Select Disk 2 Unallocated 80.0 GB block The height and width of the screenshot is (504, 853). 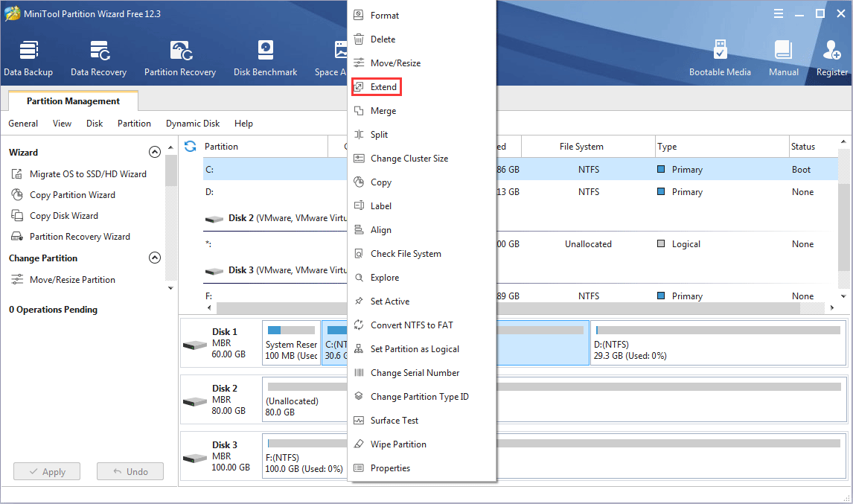pos(304,399)
